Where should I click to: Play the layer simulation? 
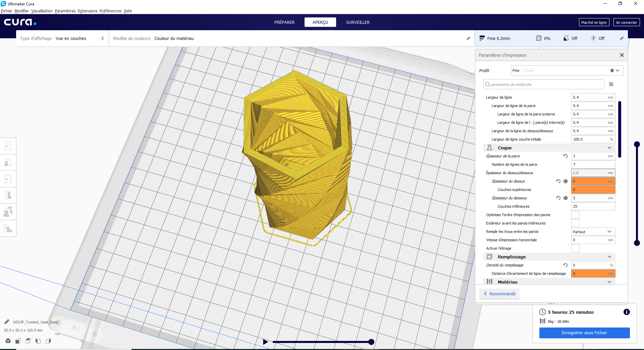265,342
